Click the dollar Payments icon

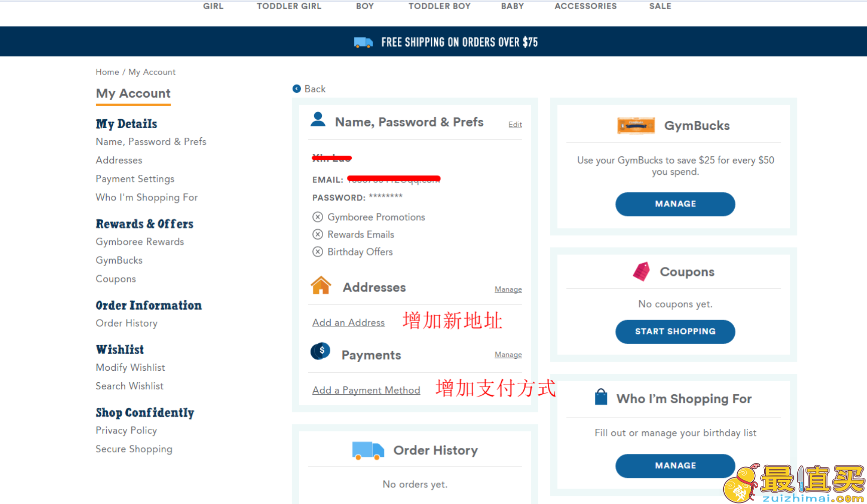(x=321, y=351)
